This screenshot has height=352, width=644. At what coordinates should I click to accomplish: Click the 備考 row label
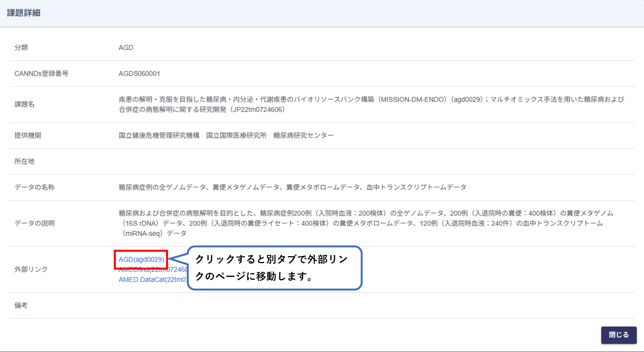click(x=21, y=305)
